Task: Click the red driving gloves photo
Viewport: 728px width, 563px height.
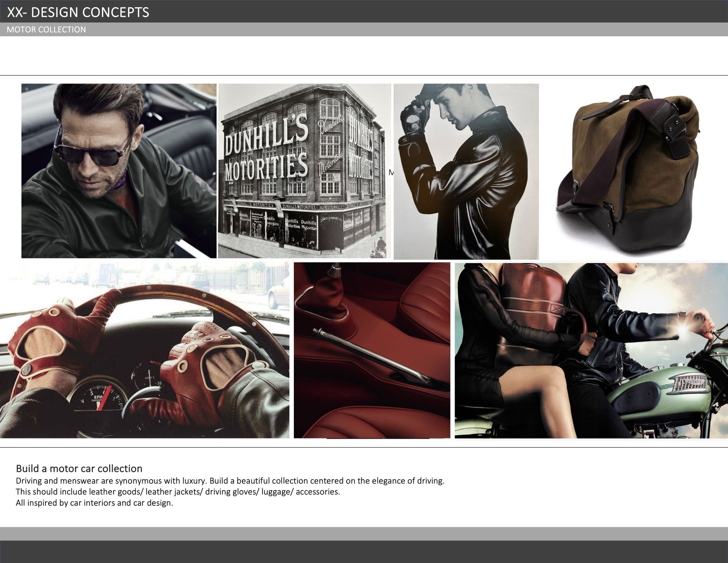Action: pos(144,350)
